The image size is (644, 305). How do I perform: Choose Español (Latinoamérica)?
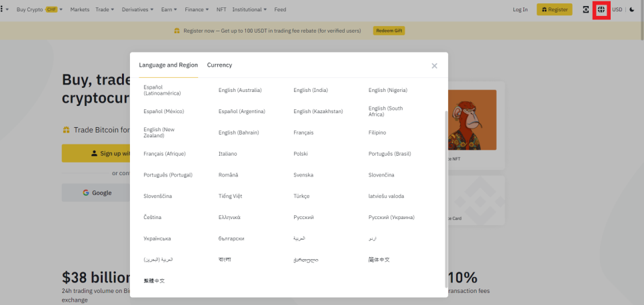coord(162,91)
